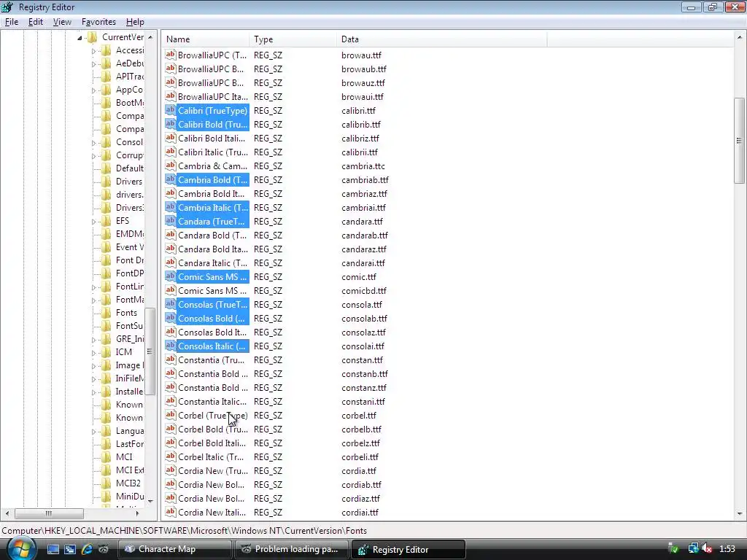This screenshot has width=747, height=560.
Task: Select the MCI32 folder icon in tree
Action: coord(107,483)
